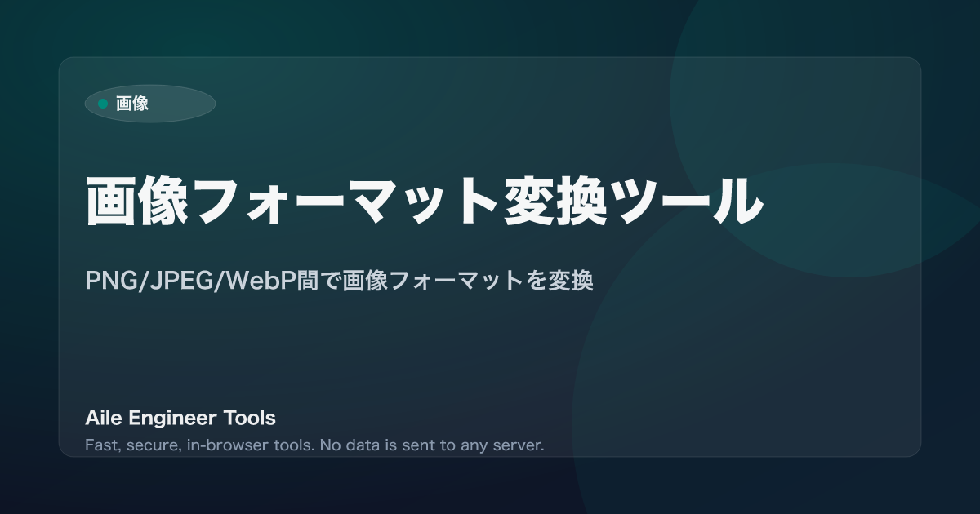Click the subtitle PNG/JPEG/WebP間で画像フォーマットを変換
The image size is (980, 514).
338,281
